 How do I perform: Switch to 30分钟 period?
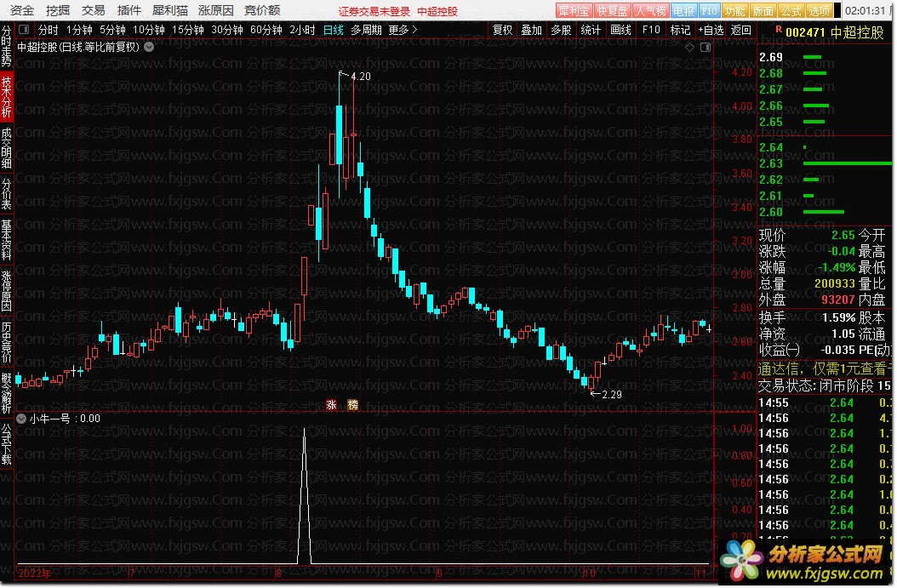coord(227,30)
